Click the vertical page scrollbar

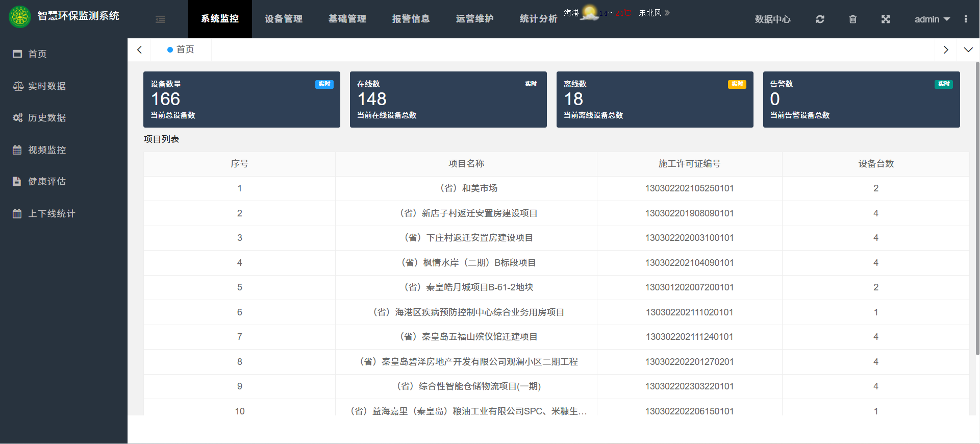point(977,204)
